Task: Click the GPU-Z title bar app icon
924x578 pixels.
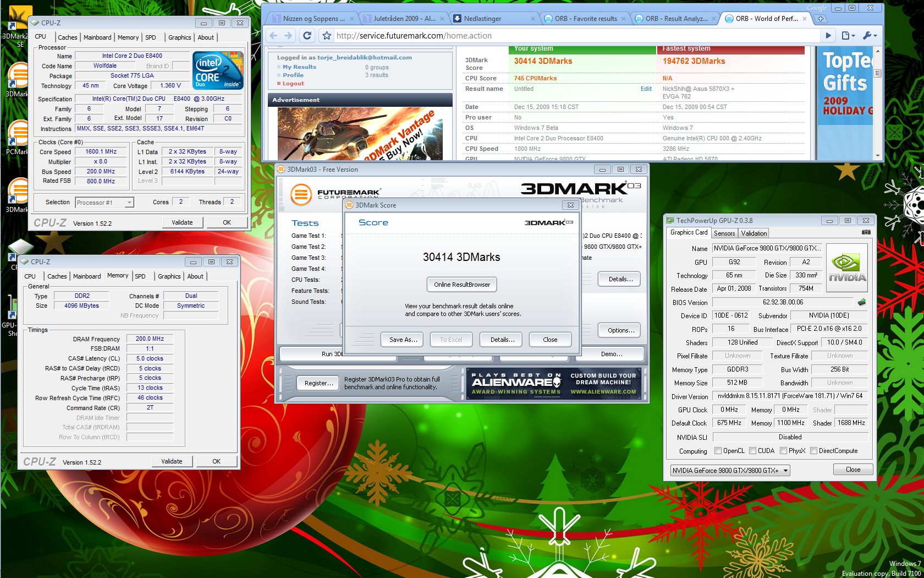Action: (670, 221)
